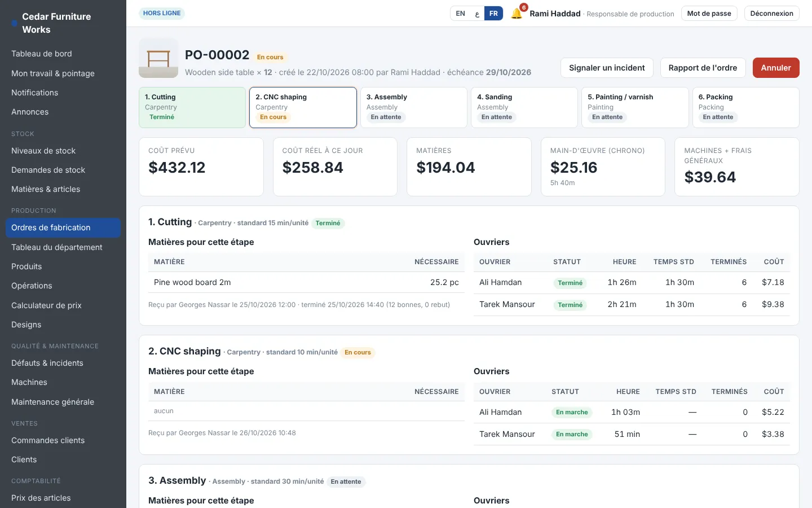Open Ordres de fabrication
The height and width of the screenshot is (508, 812).
[x=63, y=227]
